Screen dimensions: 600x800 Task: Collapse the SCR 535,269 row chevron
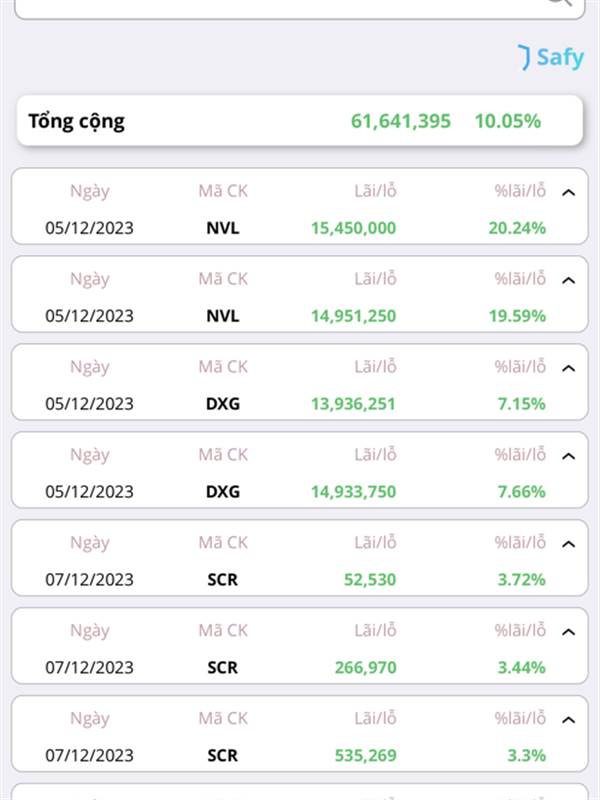pos(568,719)
